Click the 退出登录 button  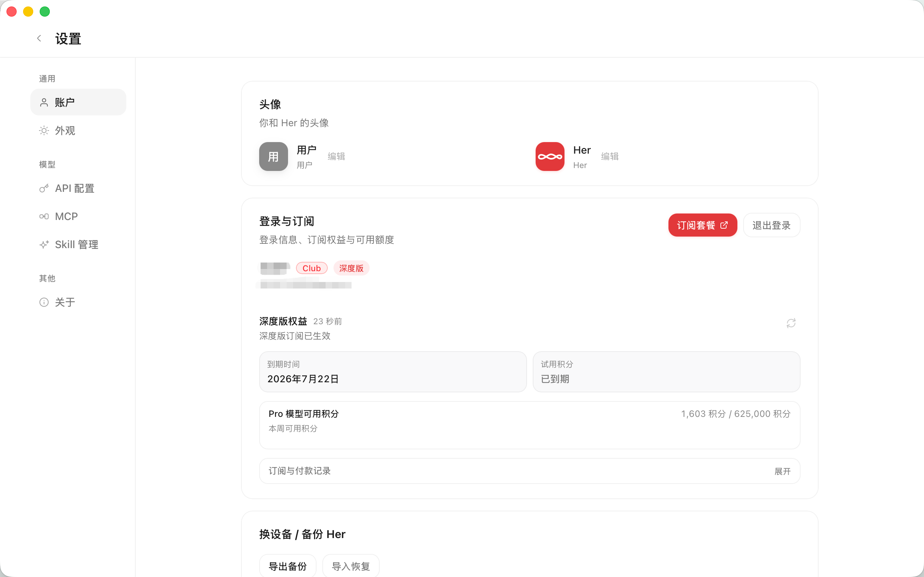tap(771, 225)
